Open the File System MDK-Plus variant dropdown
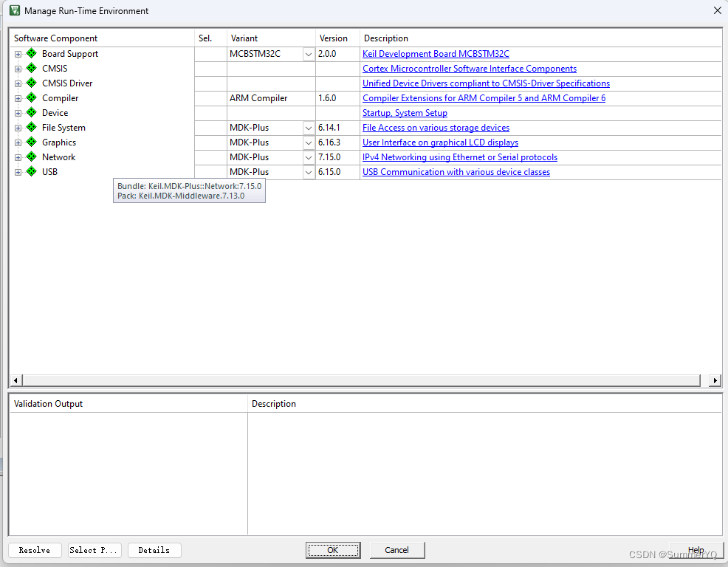 pos(309,128)
